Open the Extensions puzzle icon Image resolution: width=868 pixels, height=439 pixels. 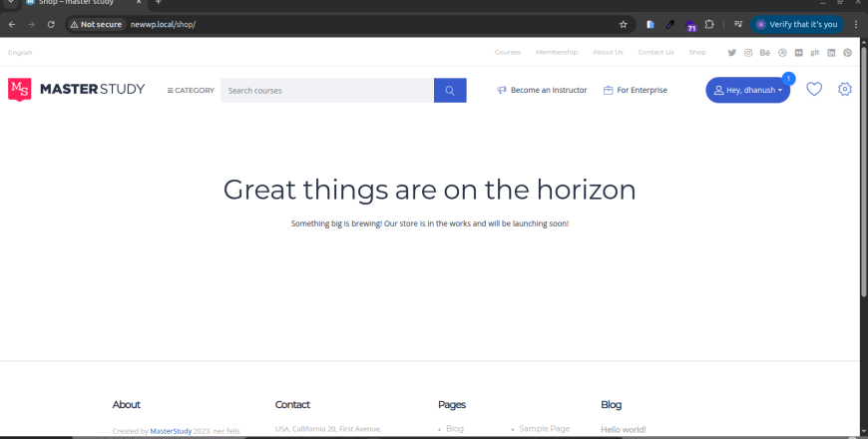(x=709, y=24)
